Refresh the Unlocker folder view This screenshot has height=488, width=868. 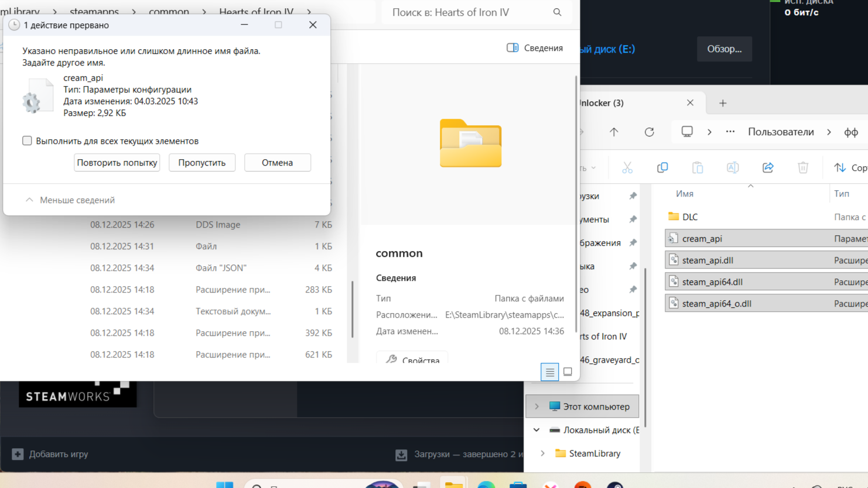click(650, 132)
